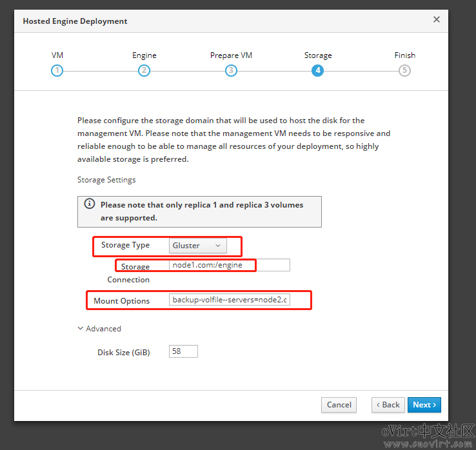Image resolution: width=476 pixels, height=450 pixels.
Task: Select the Storage step label
Action: [318, 55]
